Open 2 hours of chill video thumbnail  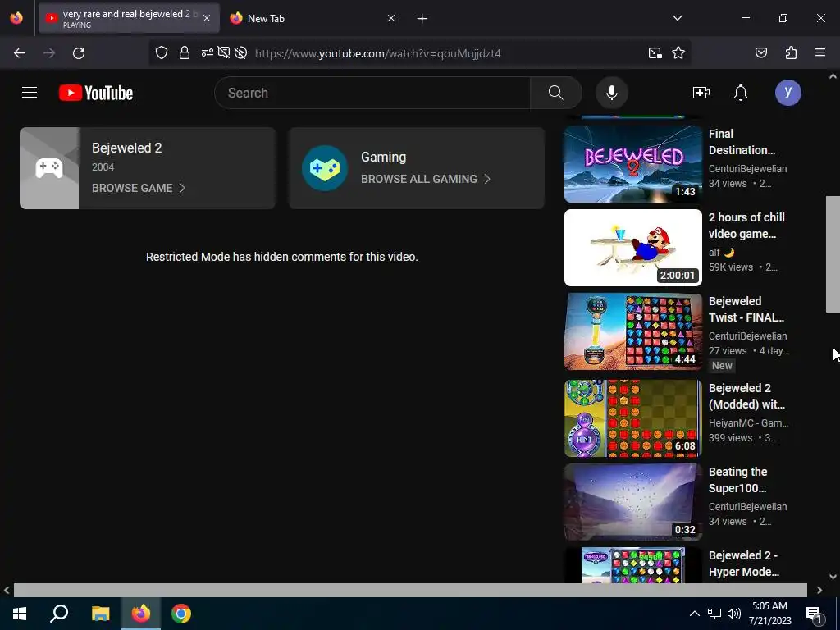coord(632,248)
